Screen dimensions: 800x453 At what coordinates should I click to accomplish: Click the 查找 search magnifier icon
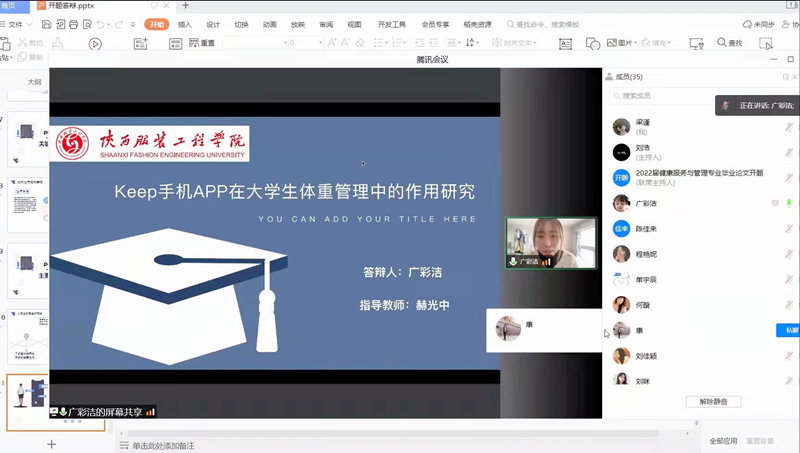tap(723, 43)
